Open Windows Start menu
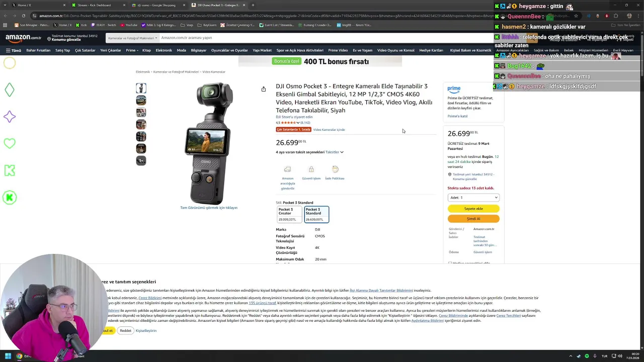Viewport: 644px width, 362px height. click(x=8, y=356)
